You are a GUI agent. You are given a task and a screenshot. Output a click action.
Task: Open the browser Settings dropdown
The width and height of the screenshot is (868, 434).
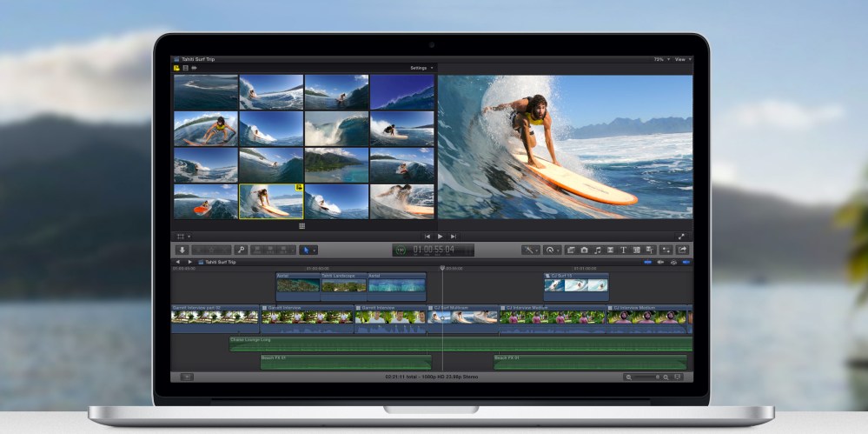pos(421,68)
